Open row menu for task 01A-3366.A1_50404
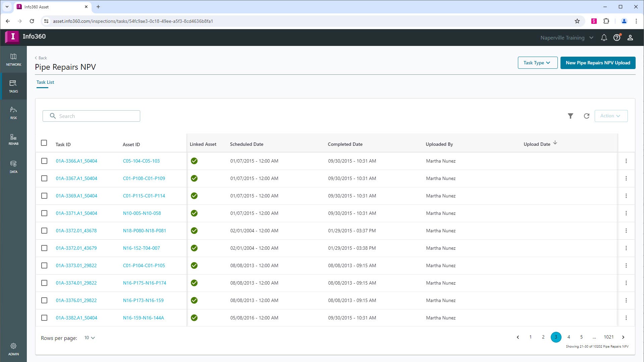This screenshot has height=362, width=644. [626, 161]
